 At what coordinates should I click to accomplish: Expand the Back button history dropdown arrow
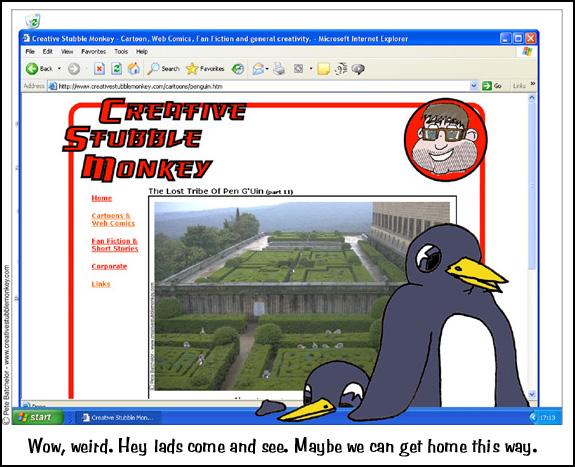[x=59, y=69]
